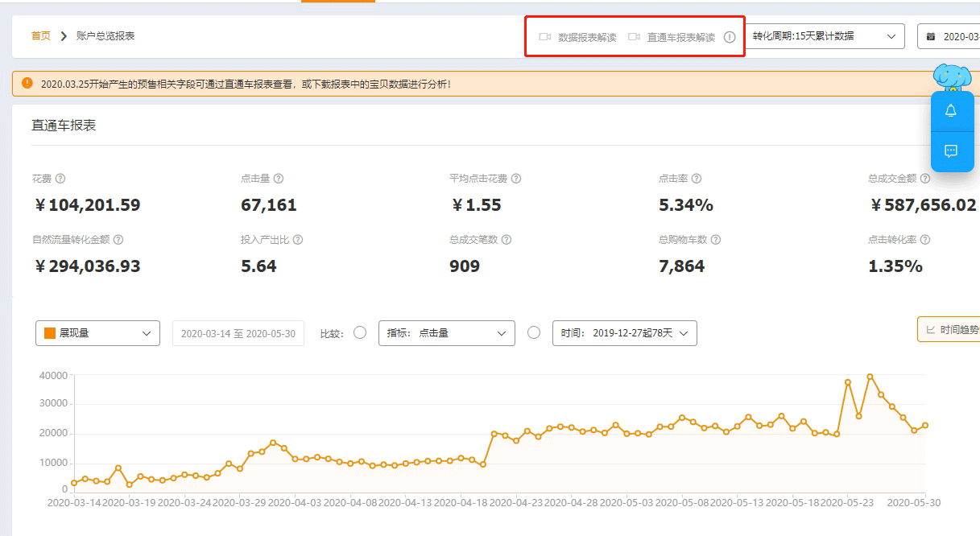Open 指标: 点击量 comparison dropdown

[x=446, y=333]
